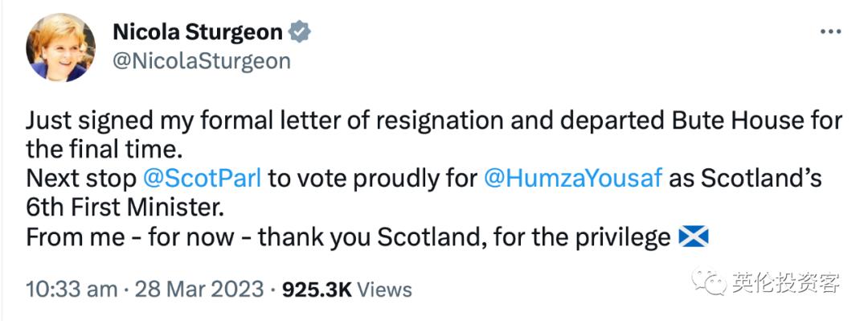The width and height of the screenshot is (868, 321).
Task: Click the round profile avatar photo
Action: click(60, 47)
